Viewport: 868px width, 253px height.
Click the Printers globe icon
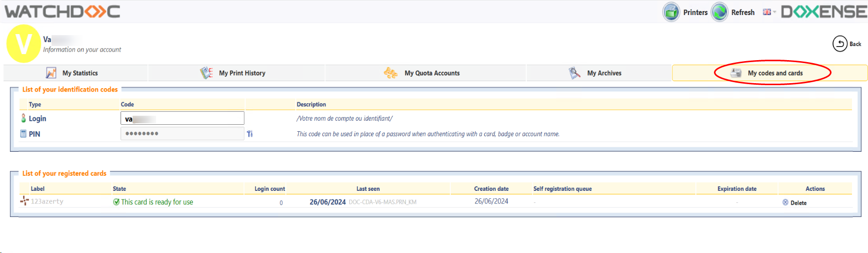(x=671, y=12)
